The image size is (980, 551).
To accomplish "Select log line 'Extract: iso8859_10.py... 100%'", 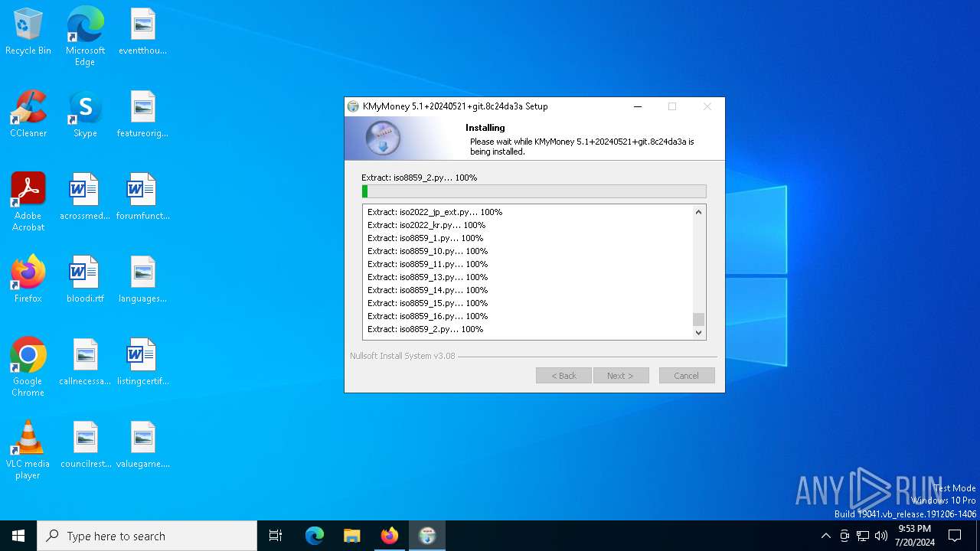I will click(x=427, y=251).
